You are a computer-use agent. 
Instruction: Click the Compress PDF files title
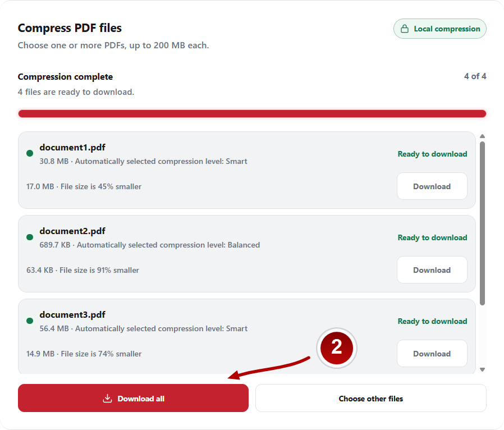70,28
